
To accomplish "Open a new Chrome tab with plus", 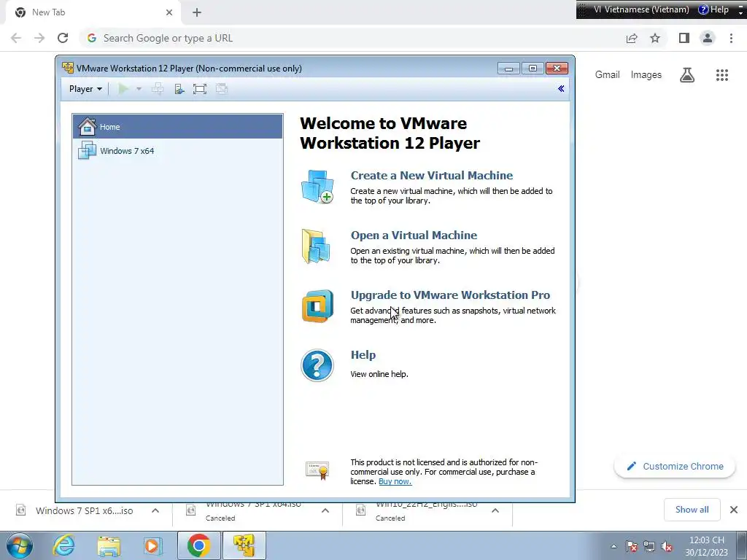I will point(197,12).
